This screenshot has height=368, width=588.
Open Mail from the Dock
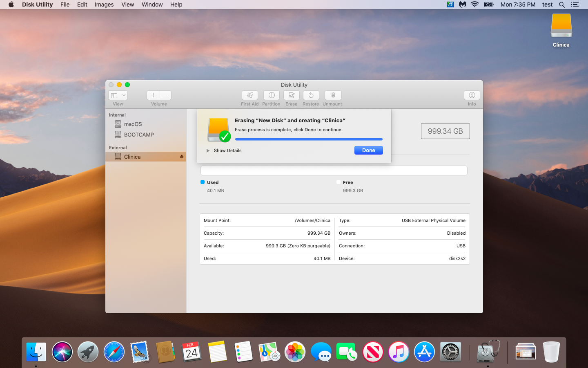(140, 352)
